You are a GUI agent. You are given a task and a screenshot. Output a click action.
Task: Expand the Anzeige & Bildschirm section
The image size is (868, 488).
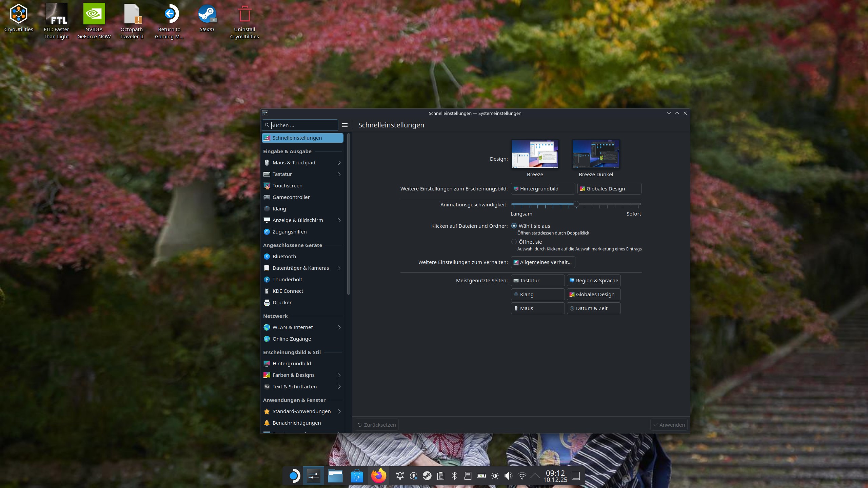pos(339,220)
